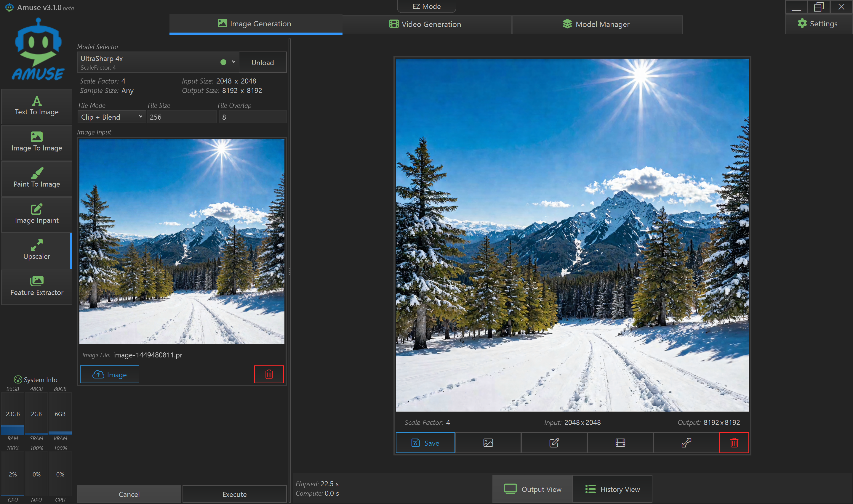Send output to video film icon
853x504 pixels.
tap(620, 442)
